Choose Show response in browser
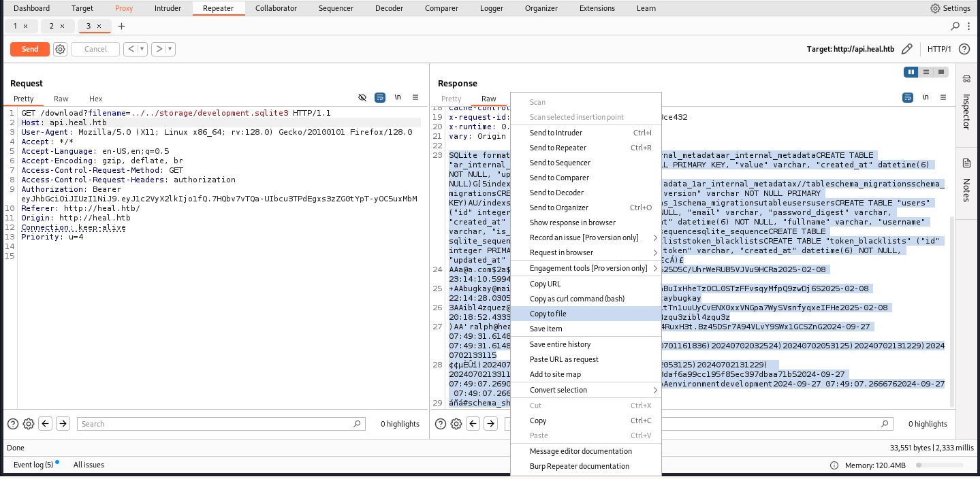The image size is (980, 479). 586,222
